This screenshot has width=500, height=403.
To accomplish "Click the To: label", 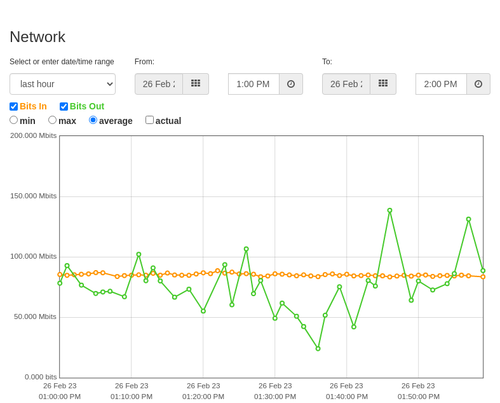I will [x=327, y=62].
